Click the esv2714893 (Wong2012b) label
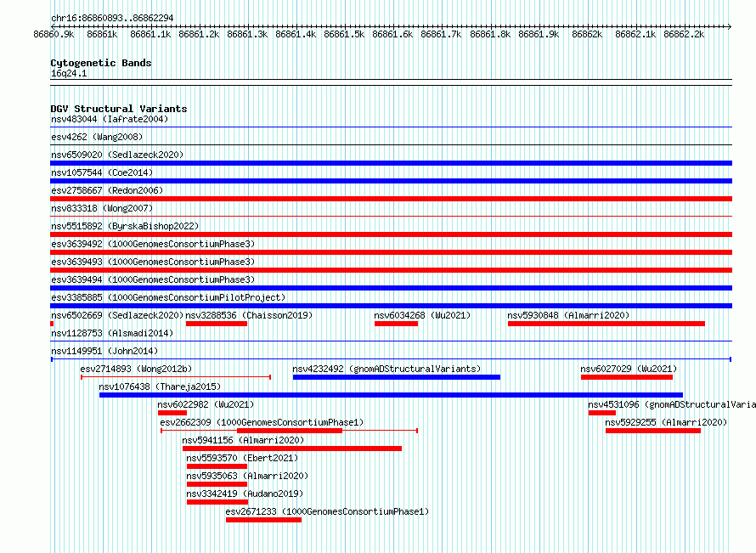This screenshot has width=756, height=553. pyautogui.click(x=136, y=369)
